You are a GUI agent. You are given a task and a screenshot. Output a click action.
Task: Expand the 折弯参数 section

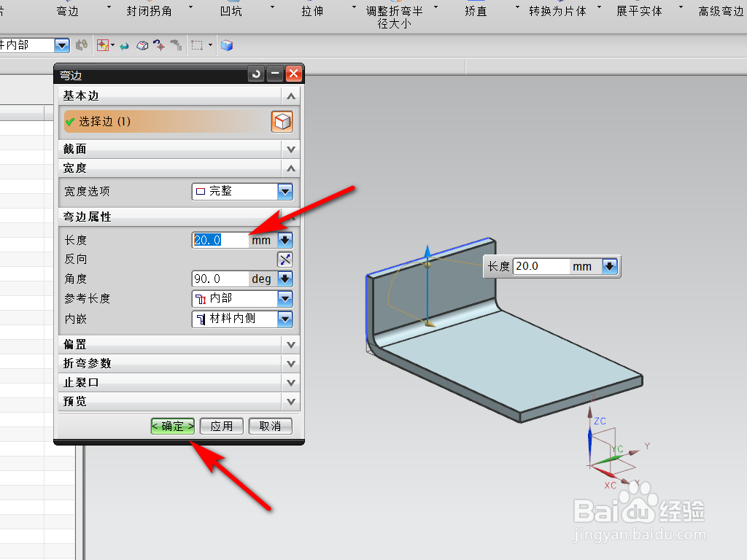tap(291, 364)
